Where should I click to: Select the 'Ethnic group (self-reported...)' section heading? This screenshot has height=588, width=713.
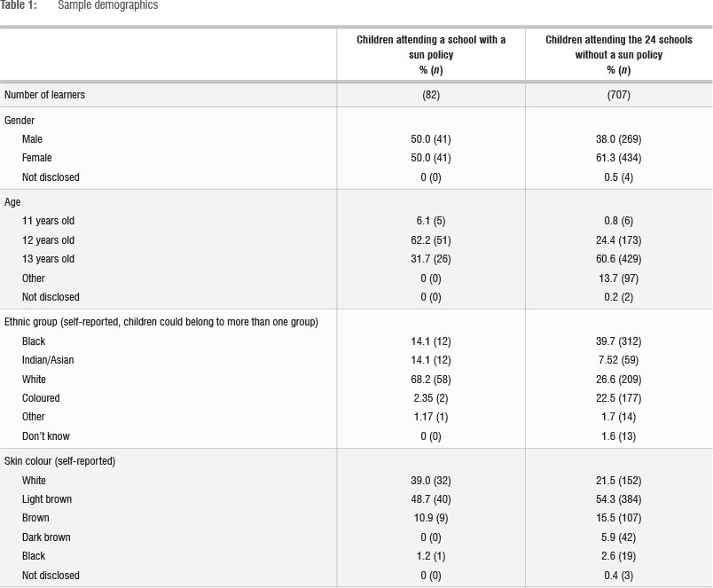click(x=161, y=322)
